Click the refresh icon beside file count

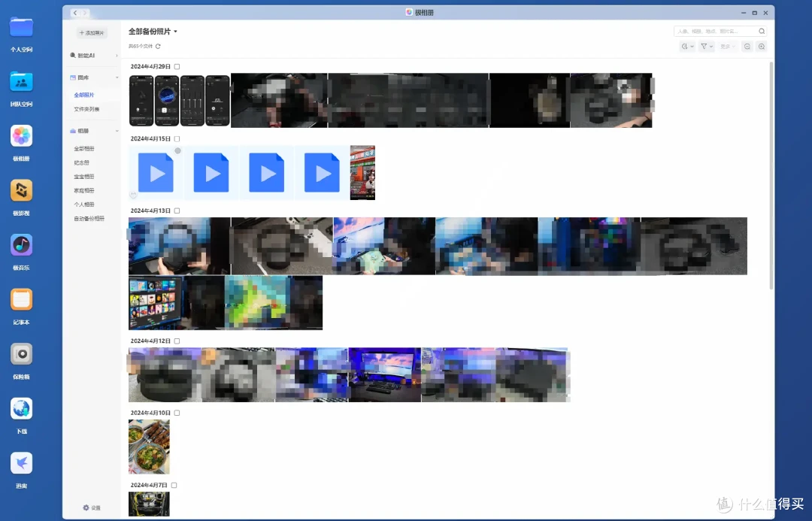158,46
